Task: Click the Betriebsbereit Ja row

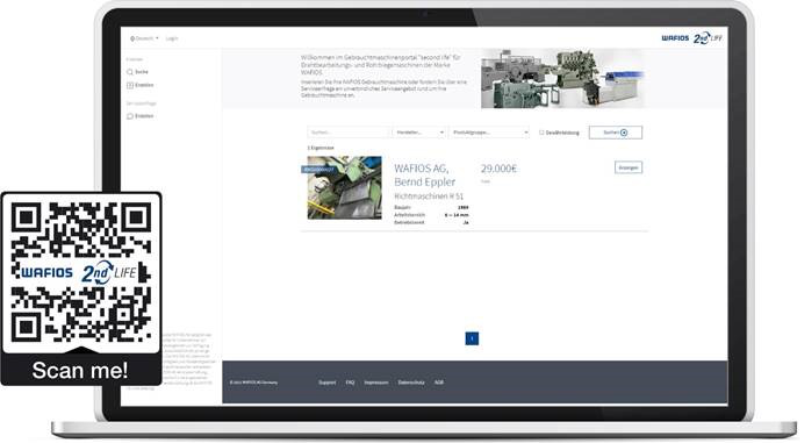Action: point(431,223)
